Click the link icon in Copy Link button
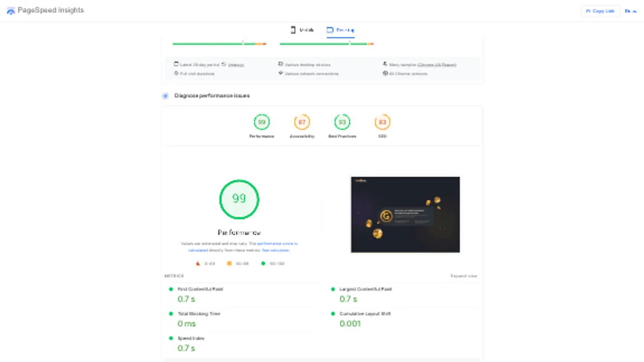 coord(588,11)
